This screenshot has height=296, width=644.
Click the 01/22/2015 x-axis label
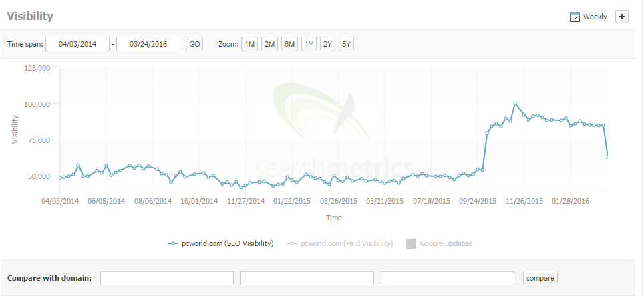click(292, 201)
